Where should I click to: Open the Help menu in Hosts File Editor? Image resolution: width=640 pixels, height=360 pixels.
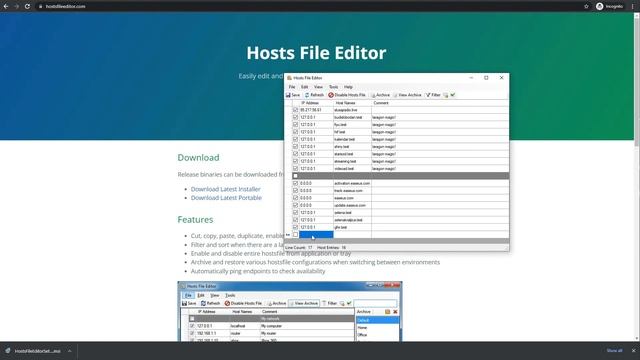(x=348, y=87)
